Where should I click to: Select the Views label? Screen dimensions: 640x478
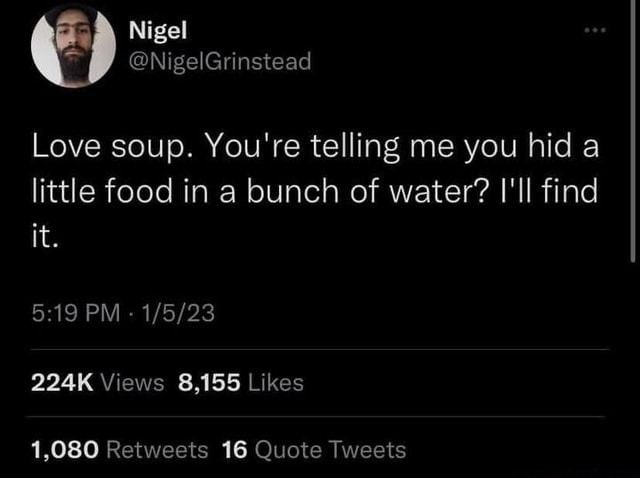pos(131,382)
